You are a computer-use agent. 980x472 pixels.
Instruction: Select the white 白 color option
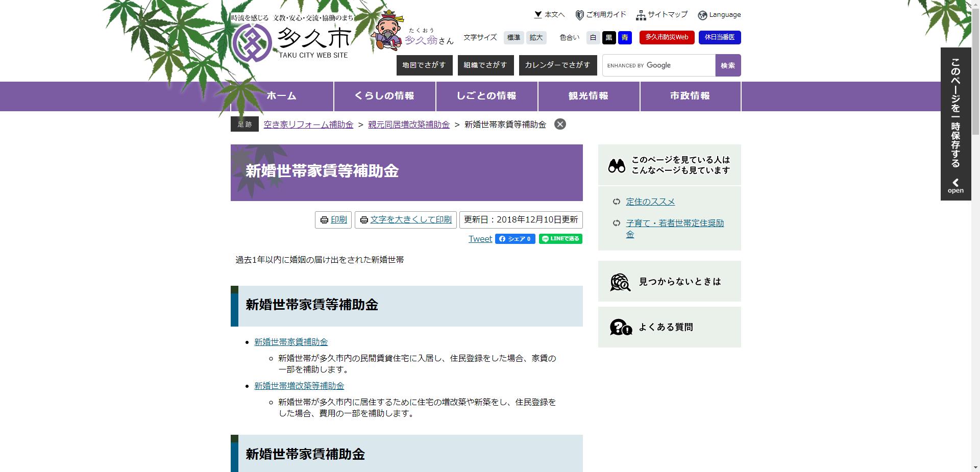[x=592, y=37]
